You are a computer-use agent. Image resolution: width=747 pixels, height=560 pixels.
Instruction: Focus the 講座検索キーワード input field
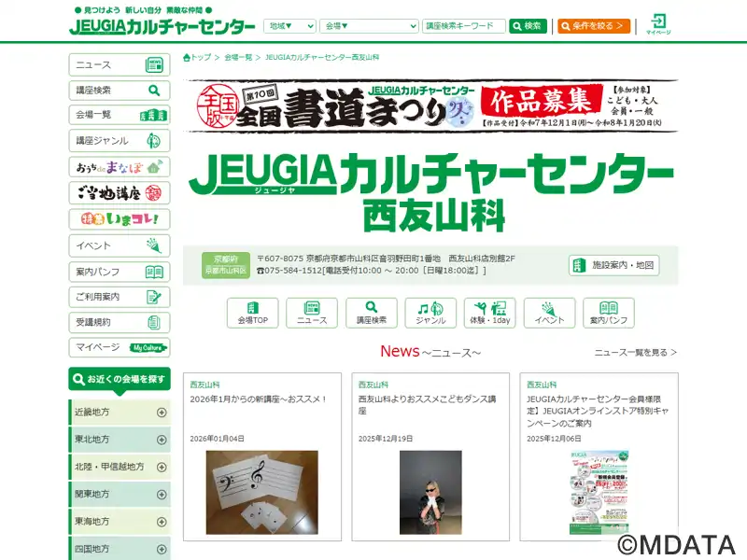coord(463,26)
